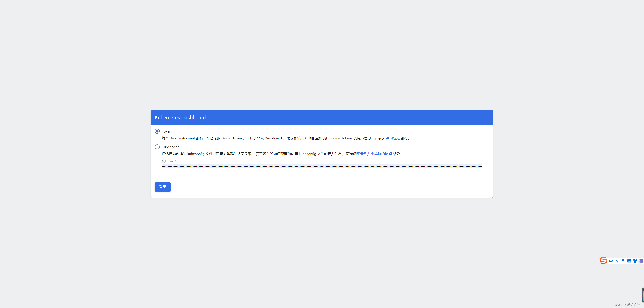
Task: Click the 输入 token input field
Action: 321,166
